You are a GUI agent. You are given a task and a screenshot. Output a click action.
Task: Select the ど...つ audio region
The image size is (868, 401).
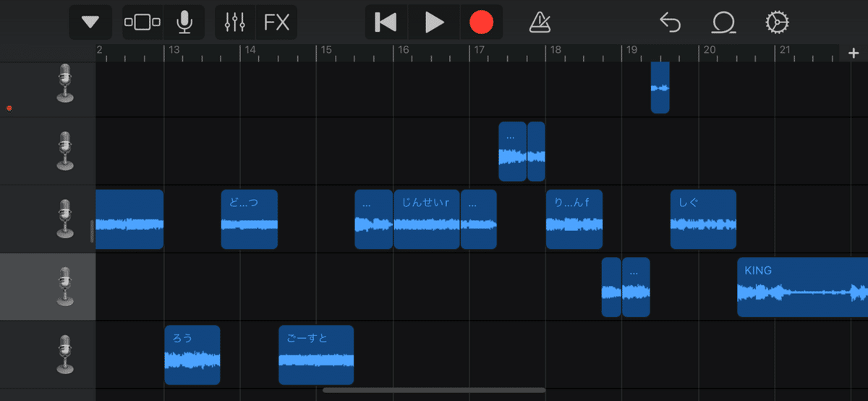point(250,219)
